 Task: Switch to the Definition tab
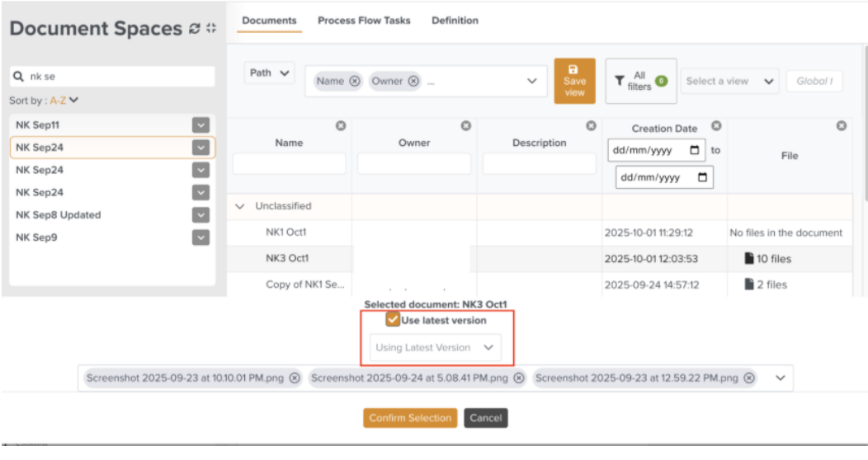point(455,21)
